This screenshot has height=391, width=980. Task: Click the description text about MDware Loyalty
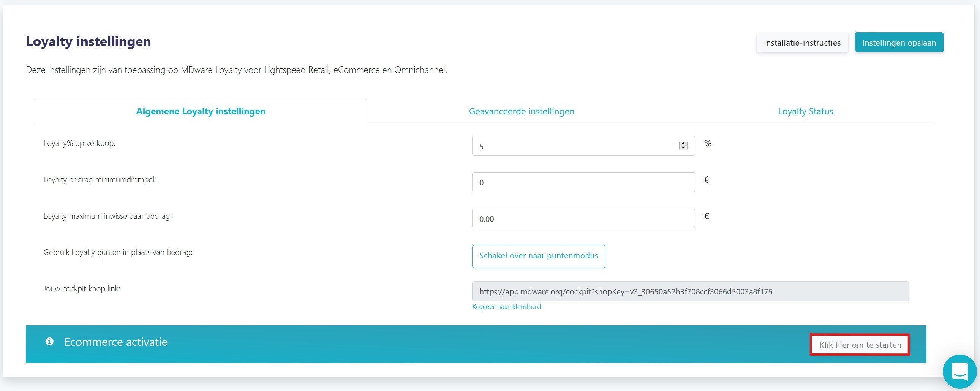point(236,70)
